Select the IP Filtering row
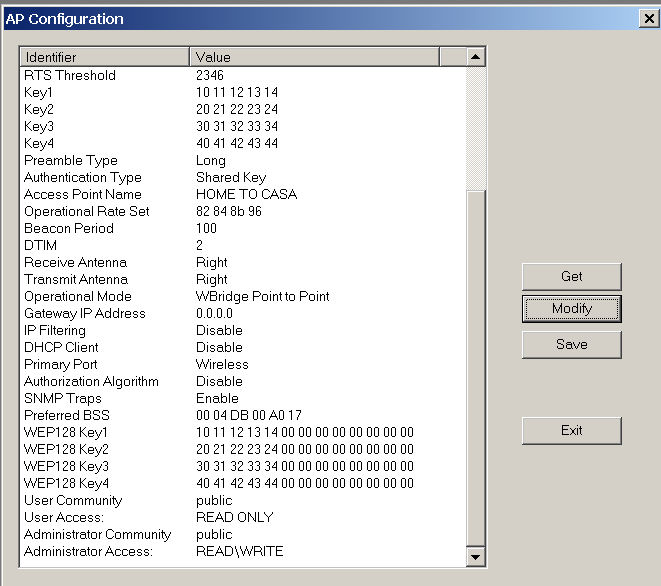The height and width of the screenshot is (586, 661). [243, 330]
